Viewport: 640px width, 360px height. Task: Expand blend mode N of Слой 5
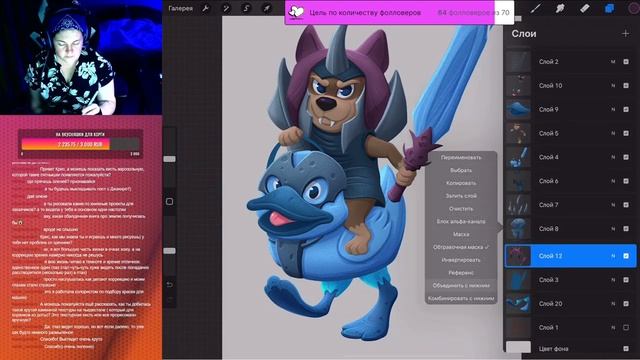(613, 133)
